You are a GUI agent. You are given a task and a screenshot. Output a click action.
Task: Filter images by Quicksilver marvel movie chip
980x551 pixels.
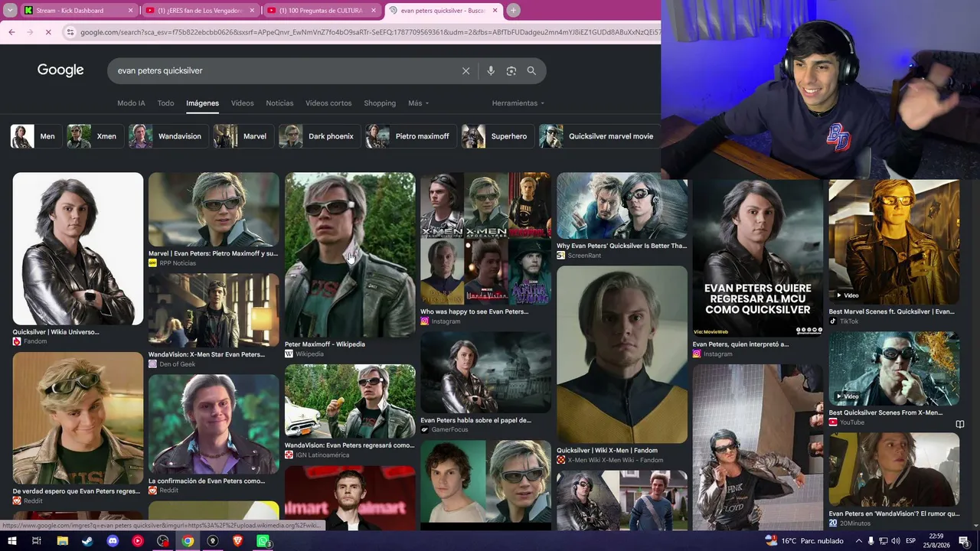tap(599, 136)
